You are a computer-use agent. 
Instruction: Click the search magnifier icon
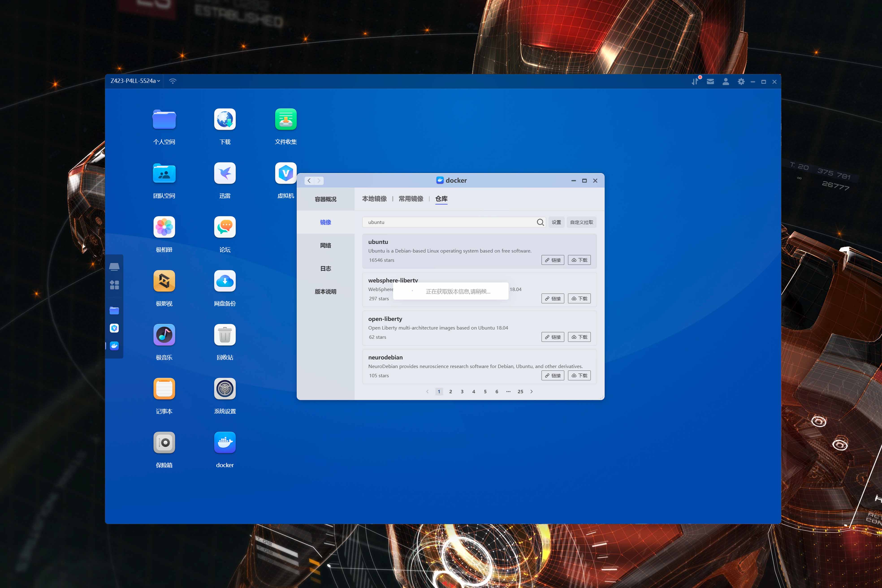click(540, 222)
